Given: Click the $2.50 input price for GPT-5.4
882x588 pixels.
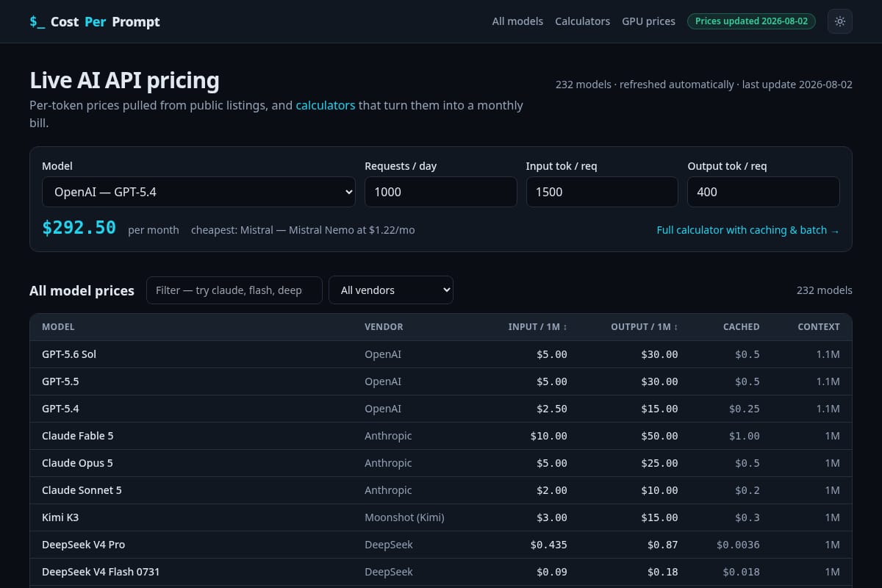Looking at the screenshot, I should point(551,409).
